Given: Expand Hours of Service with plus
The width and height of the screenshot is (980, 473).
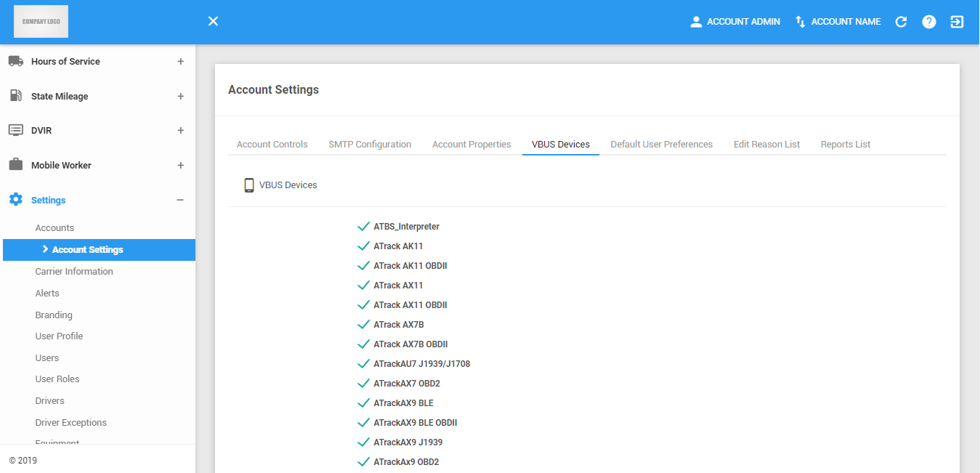Looking at the screenshot, I should tap(180, 62).
